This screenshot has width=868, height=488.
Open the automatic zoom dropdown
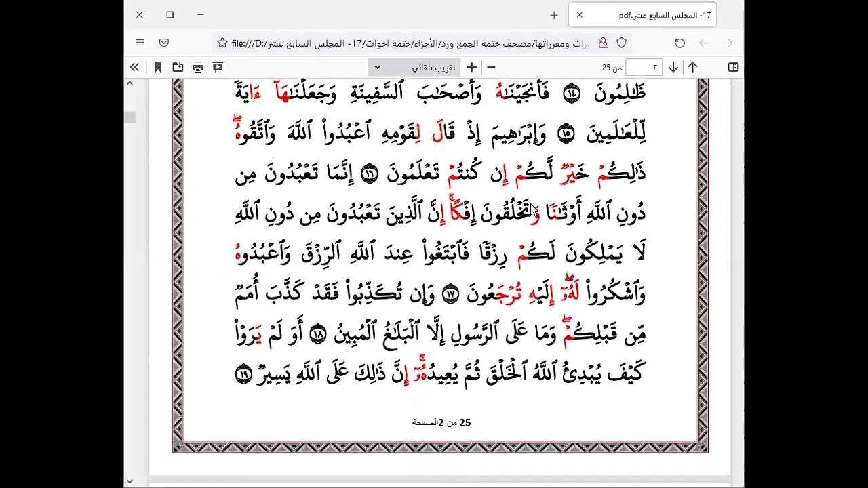414,67
